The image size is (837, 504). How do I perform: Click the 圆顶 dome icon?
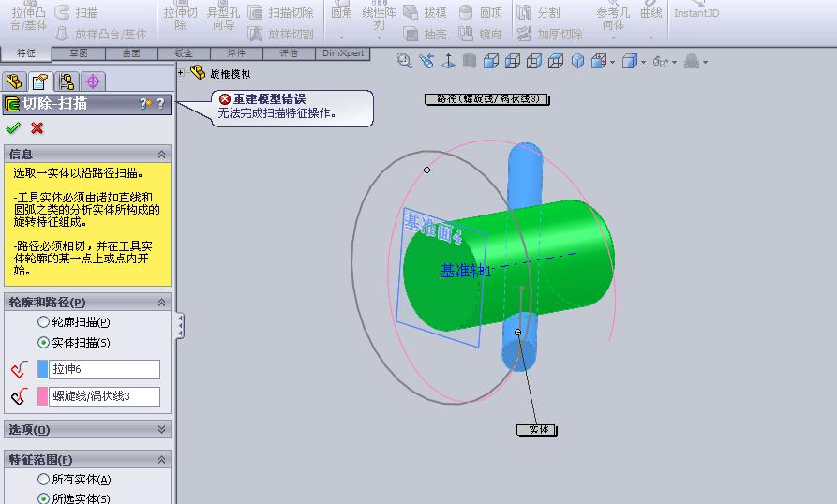pos(466,12)
